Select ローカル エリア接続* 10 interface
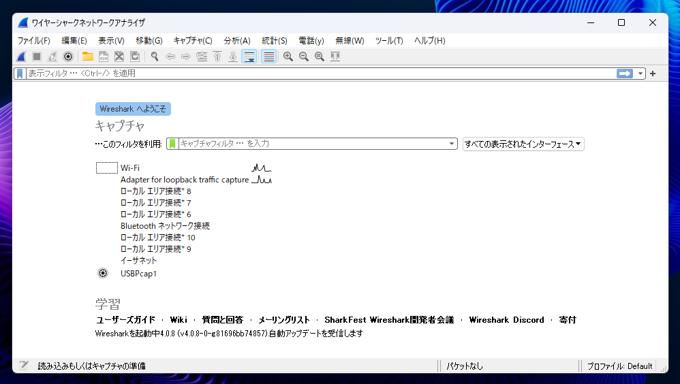This screenshot has height=384, width=680. [158, 237]
